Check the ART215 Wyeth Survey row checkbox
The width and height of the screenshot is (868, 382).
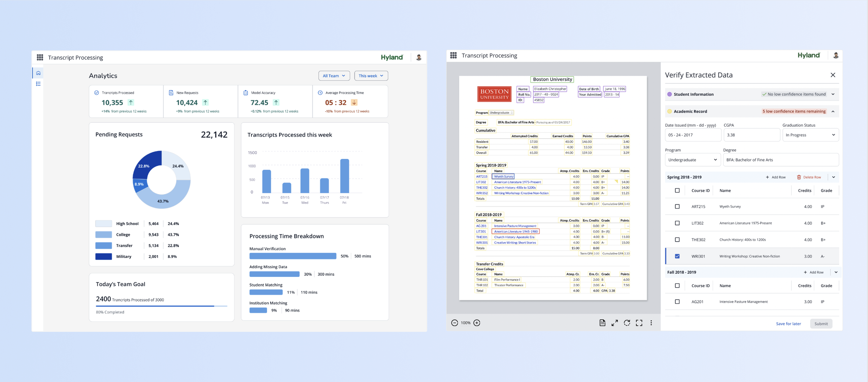click(x=677, y=206)
